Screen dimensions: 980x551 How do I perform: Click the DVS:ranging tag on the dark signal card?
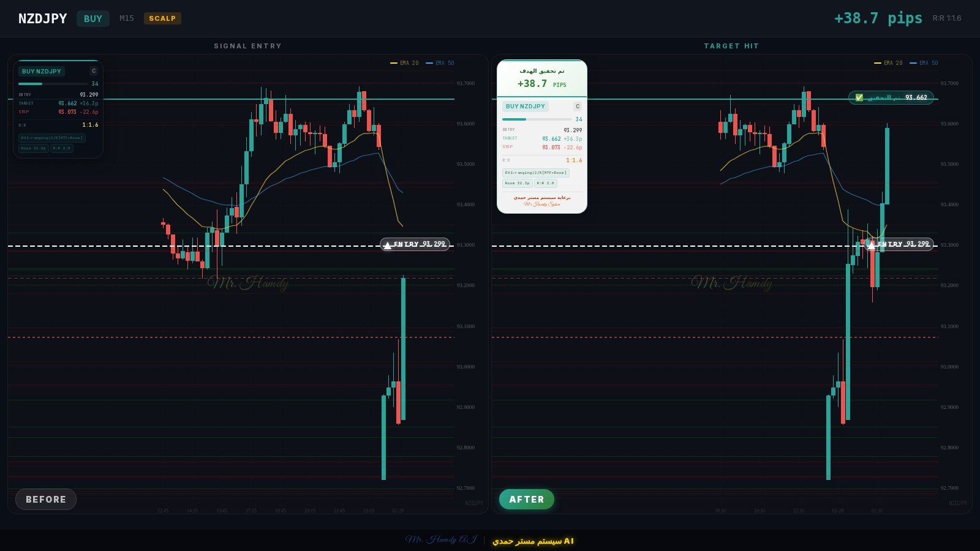coord(51,138)
